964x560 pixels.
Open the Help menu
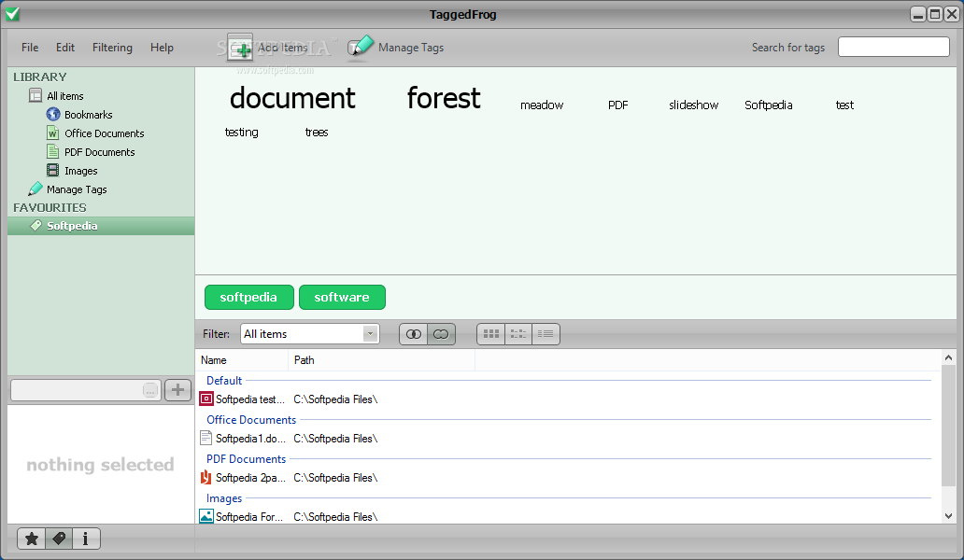point(162,48)
